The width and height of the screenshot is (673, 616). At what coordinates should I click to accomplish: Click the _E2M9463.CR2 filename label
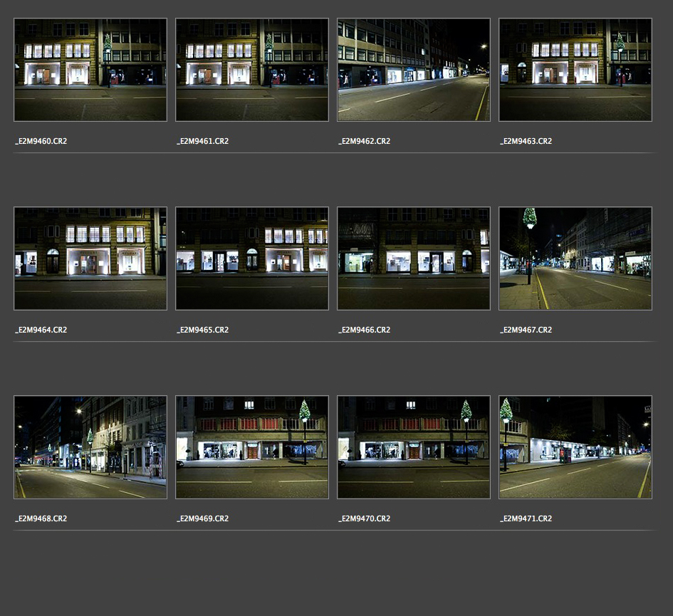[526, 141]
